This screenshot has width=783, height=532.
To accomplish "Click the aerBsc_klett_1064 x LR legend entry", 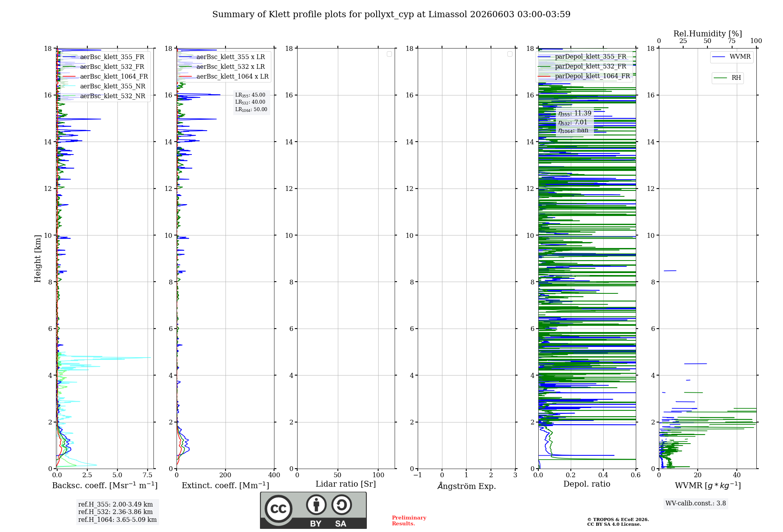I will click(x=224, y=77).
